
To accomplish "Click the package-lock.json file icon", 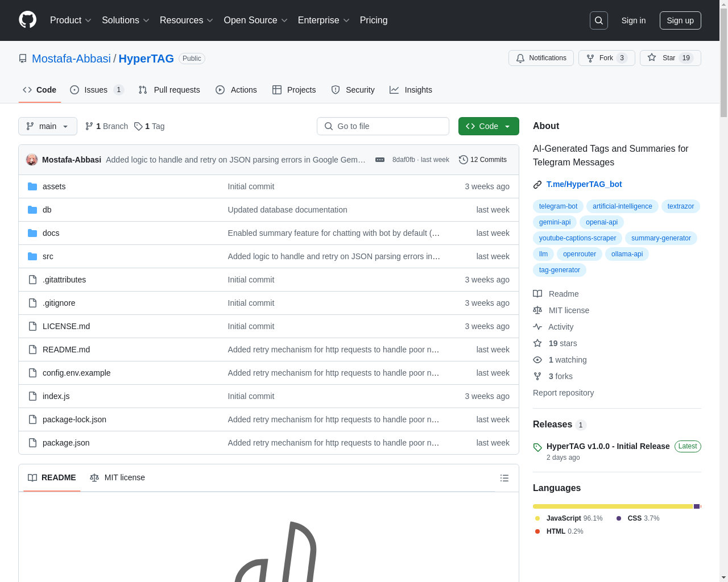I will (x=32, y=419).
